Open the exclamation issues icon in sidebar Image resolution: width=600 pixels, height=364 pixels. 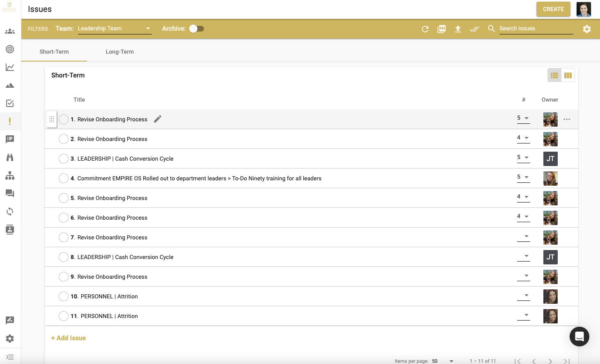[x=10, y=121]
